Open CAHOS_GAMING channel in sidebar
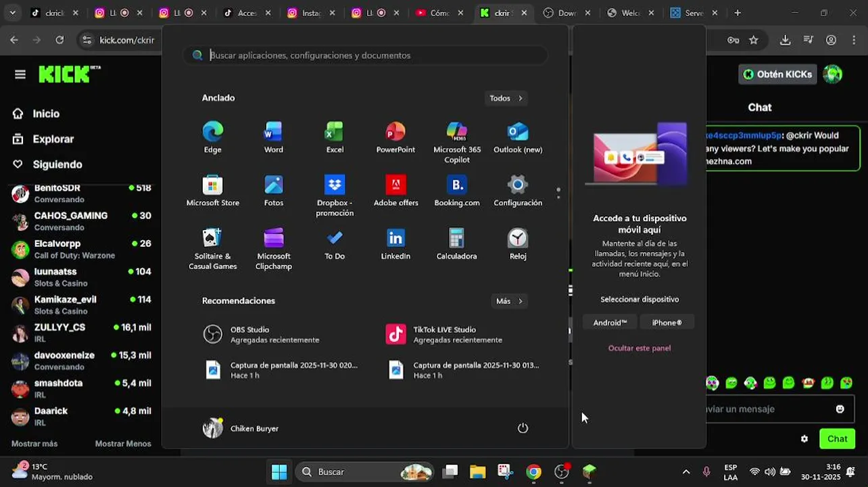The image size is (868, 487). pyautogui.click(x=81, y=221)
